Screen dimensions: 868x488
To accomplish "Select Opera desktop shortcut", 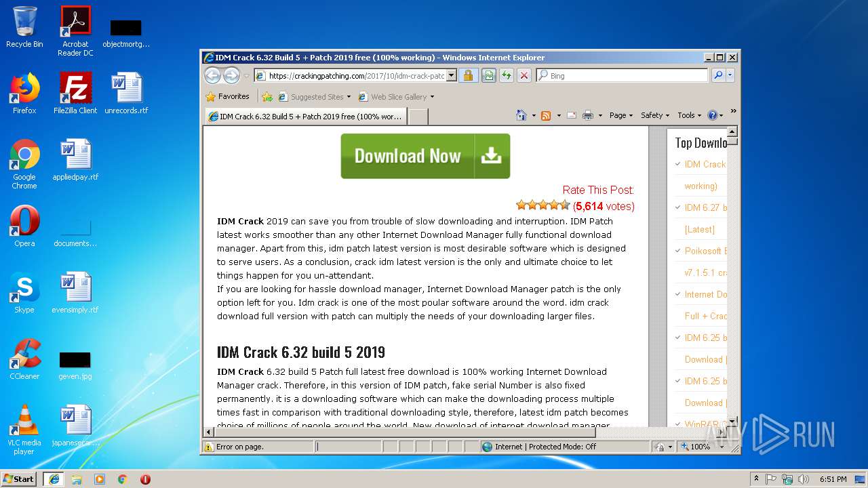I will point(24,226).
